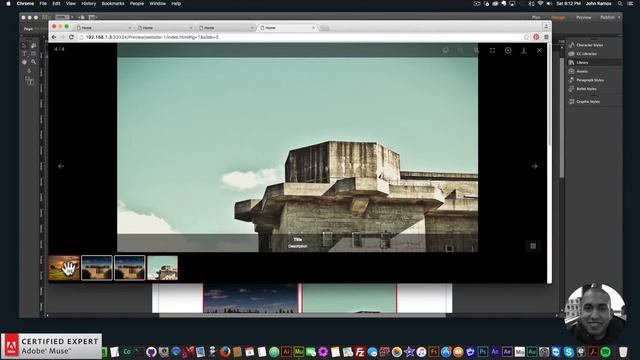Viewport: 640px width, 360px height.
Task: Open the Trash in the Dock
Action: pos(623,351)
